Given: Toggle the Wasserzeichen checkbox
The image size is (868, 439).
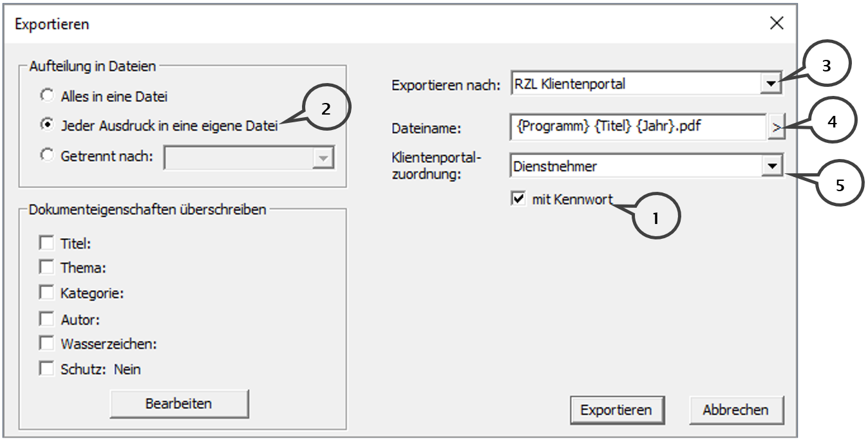Looking at the screenshot, I should click(47, 344).
